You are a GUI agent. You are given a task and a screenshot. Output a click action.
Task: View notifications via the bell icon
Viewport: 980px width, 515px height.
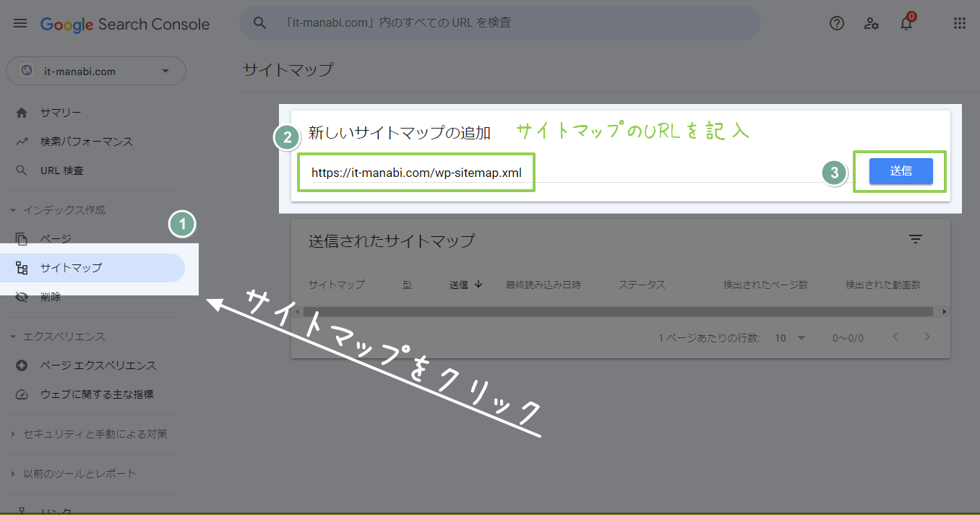906,23
